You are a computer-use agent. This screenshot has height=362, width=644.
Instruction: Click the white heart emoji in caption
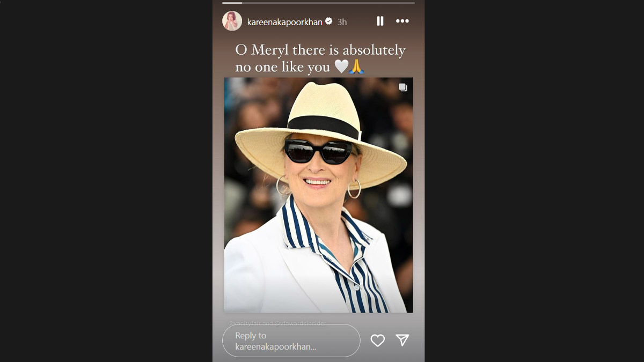341,67
